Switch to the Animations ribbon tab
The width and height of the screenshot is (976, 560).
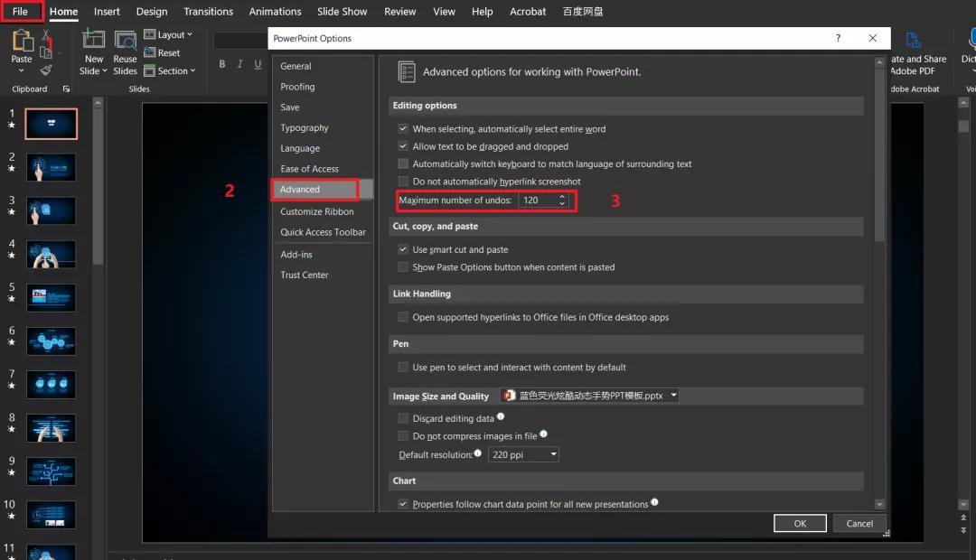tap(275, 11)
